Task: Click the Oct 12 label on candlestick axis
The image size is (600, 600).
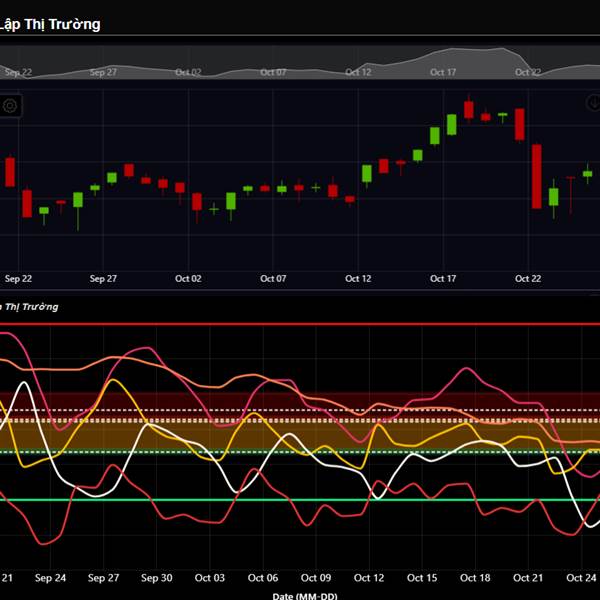Action: coord(358,279)
